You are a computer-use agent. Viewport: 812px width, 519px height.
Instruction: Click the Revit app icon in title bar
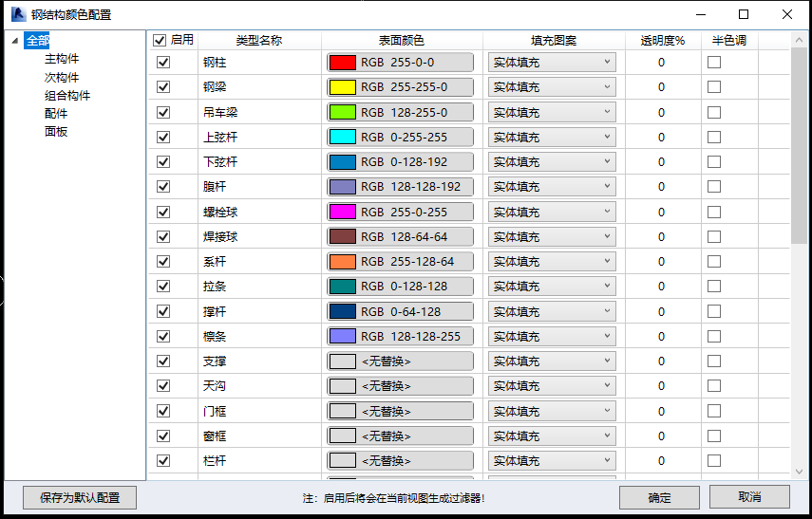click(x=17, y=14)
